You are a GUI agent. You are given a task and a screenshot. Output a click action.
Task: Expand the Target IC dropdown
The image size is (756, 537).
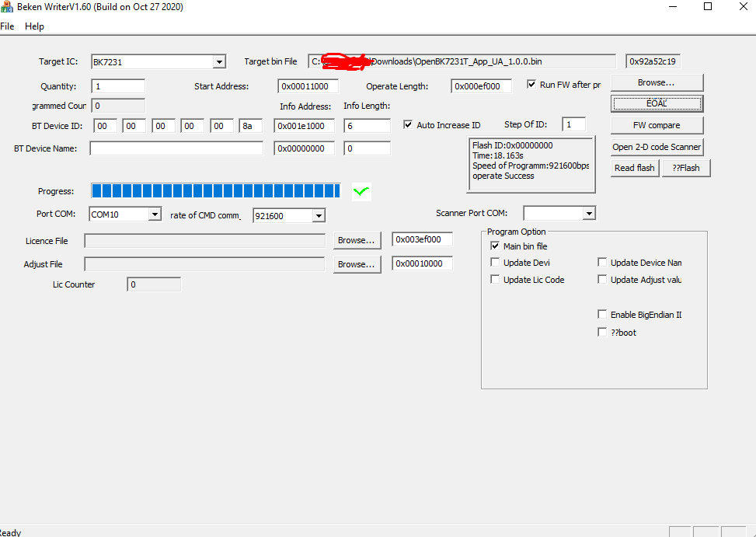click(219, 61)
